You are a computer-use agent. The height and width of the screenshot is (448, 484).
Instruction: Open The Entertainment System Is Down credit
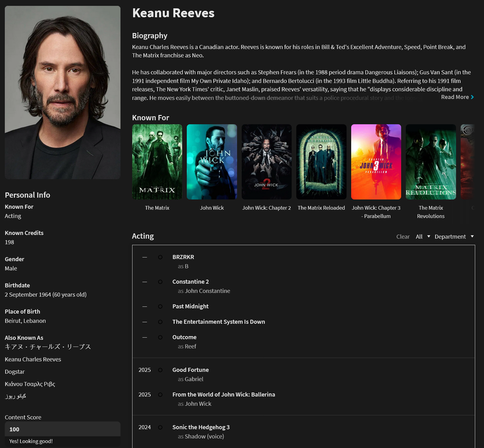(218, 322)
